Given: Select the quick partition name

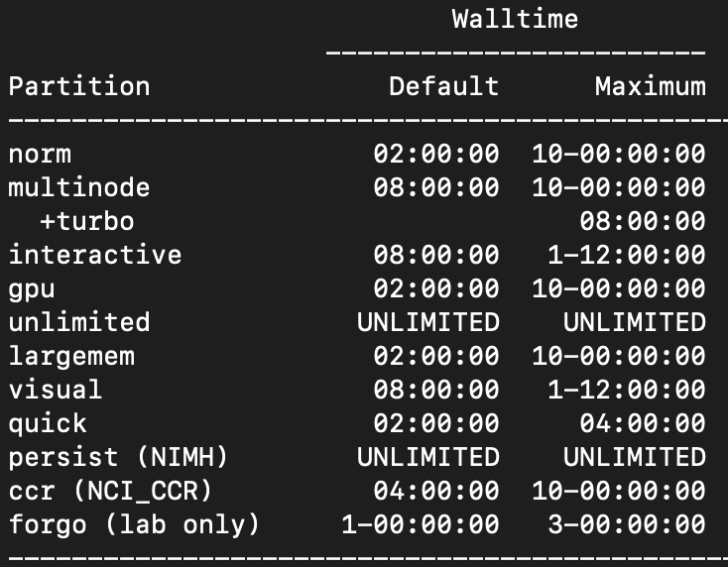Looking at the screenshot, I should (x=48, y=423).
